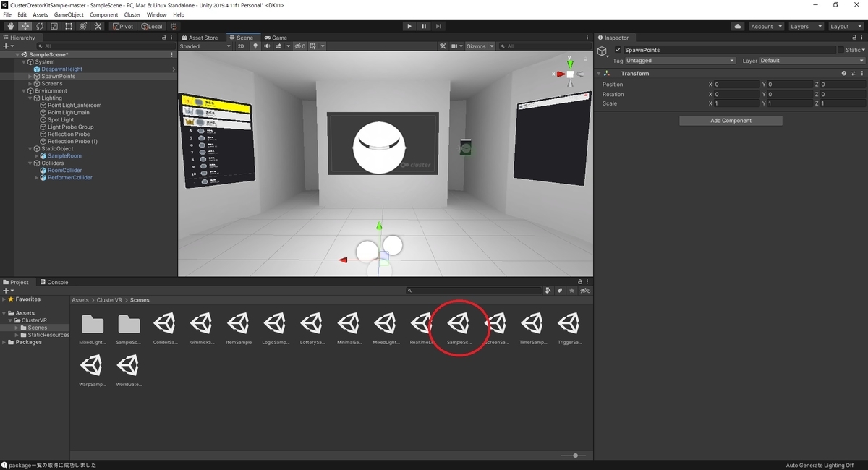Image resolution: width=868 pixels, height=470 pixels.
Task: Click Project search field
Action: 474,291
